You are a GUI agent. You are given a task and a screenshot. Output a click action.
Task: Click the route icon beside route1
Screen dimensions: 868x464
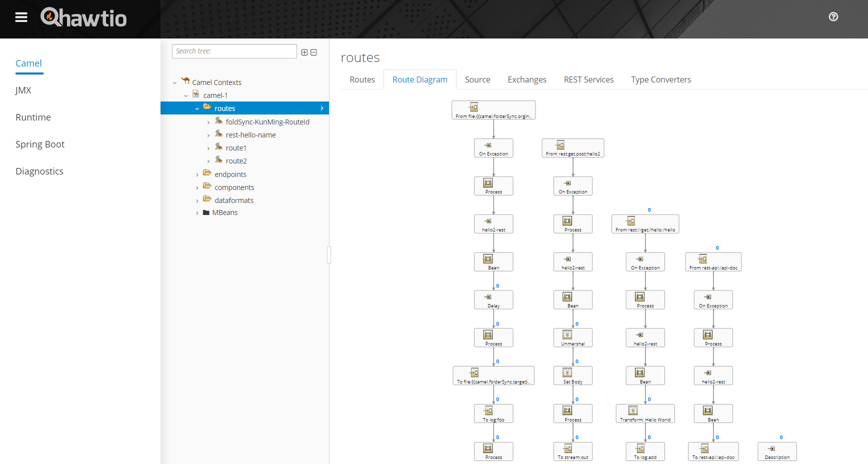click(219, 147)
